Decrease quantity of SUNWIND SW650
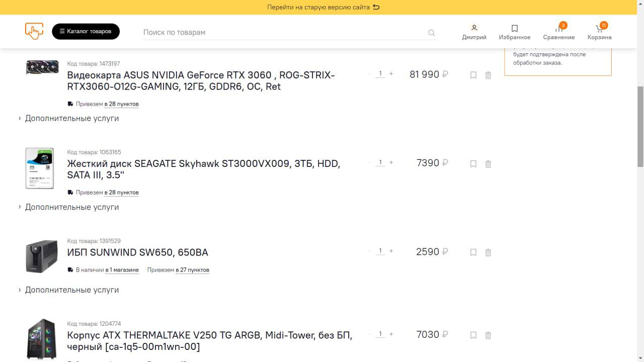 tap(370, 251)
